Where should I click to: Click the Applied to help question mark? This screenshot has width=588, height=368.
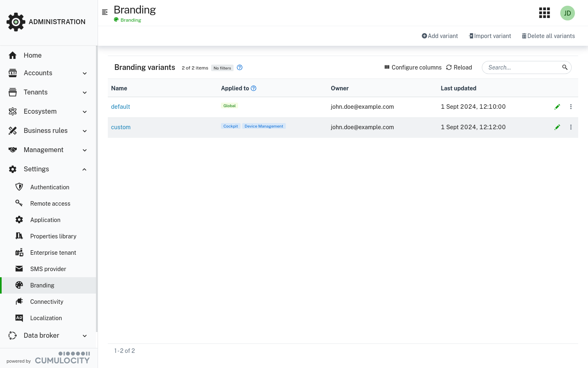click(x=254, y=88)
